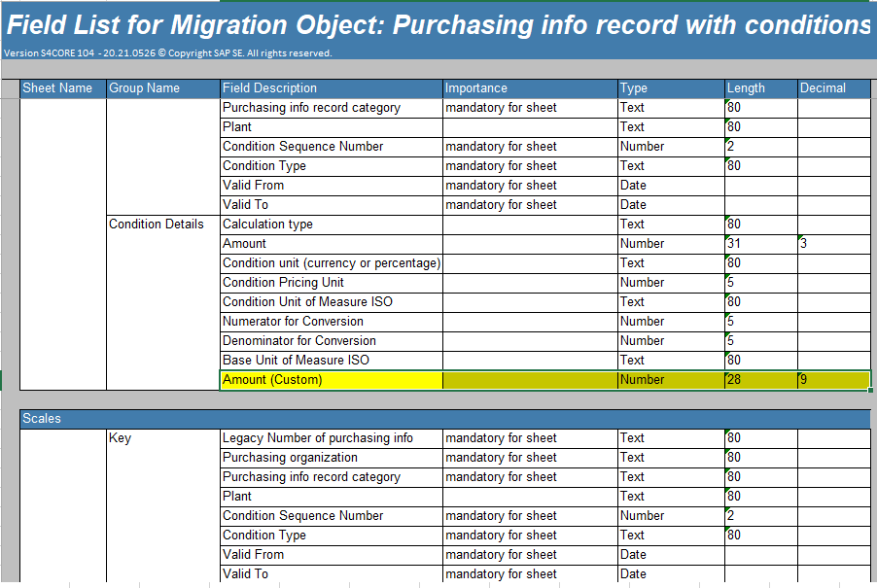Select length 80 in the Calculation type row

pos(760,225)
